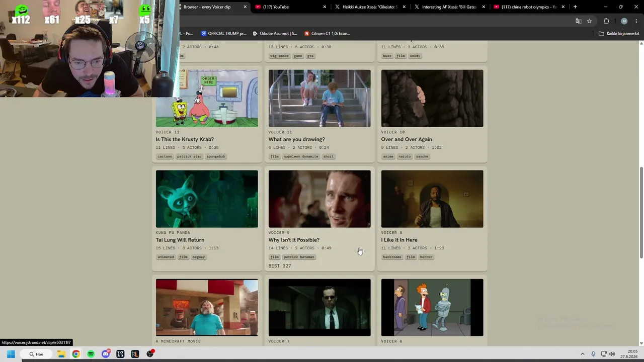This screenshot has width=644, height=362.
Task: Open the Over and Over Again thumbnail
Action: point(432,99)
